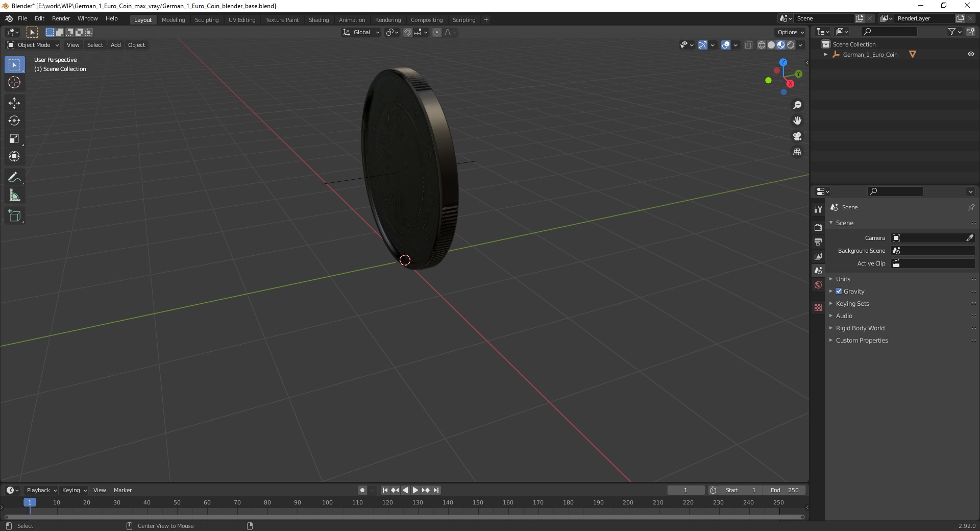Image resolution: width=980 pixels, height=531 pixels.
Task: Open the Tool properties tab
Action: [818, 209]
